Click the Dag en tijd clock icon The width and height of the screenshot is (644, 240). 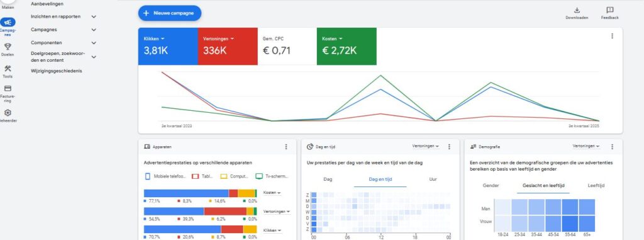310,147
